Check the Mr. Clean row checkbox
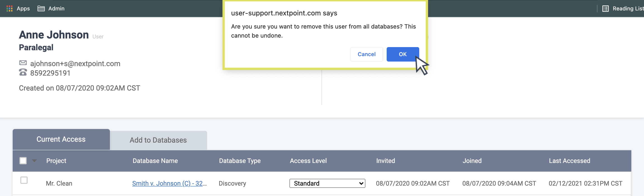644x196 pixels. pos(24,180)
